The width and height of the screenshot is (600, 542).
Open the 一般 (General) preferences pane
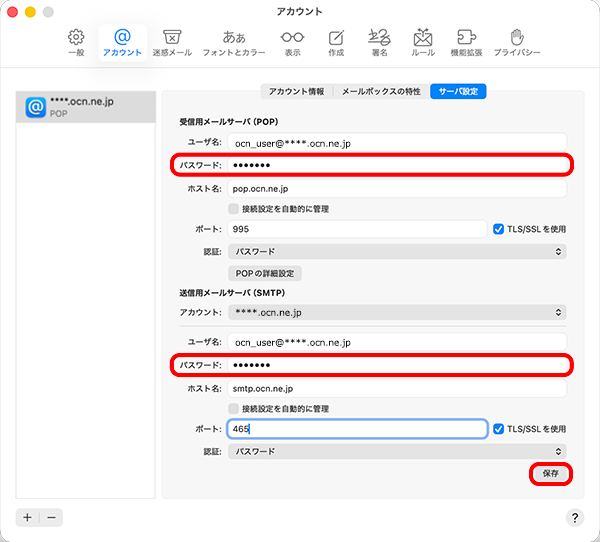click(76, 42)
